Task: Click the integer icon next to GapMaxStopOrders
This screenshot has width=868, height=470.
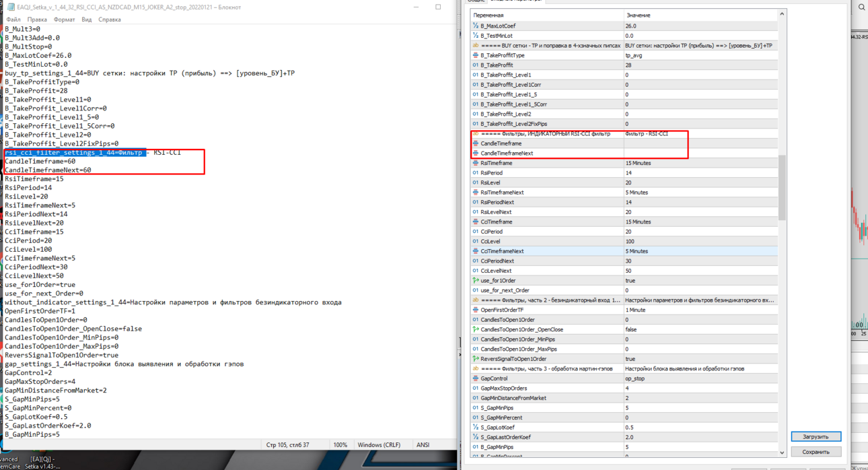Action: click(476, 389)
